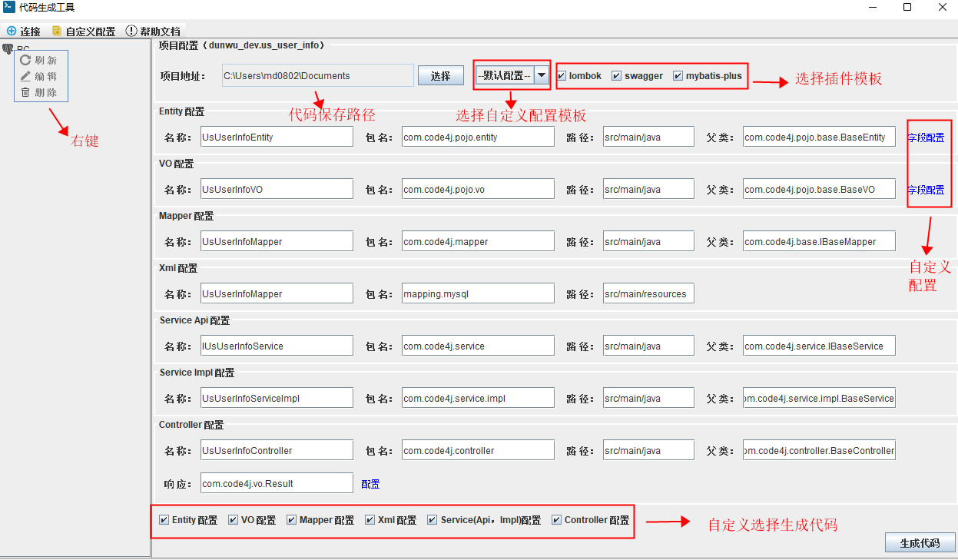Viewport: 958px width, 560px height.
Task: Click the Entity path field src/main/java
Action: click(648, 137)
